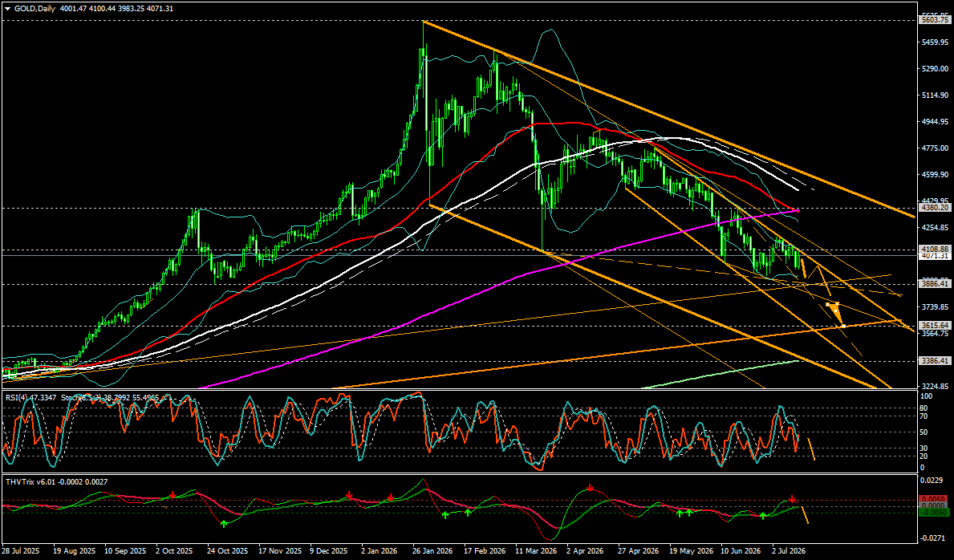Select the 4380.20 horizontal line label
The height and width of the screenshot is (560, 954).
936,208
